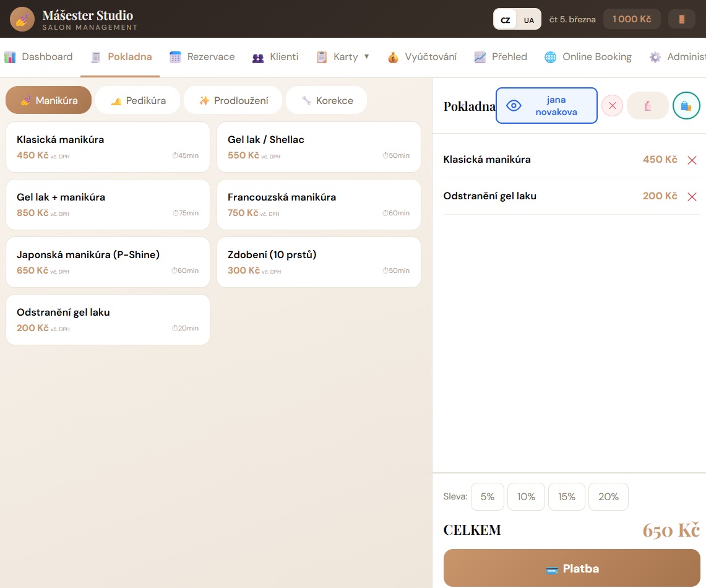Click the 1 000 Kč cash balance badge
The height and width of the screenshot is (588, 706).
631,19
